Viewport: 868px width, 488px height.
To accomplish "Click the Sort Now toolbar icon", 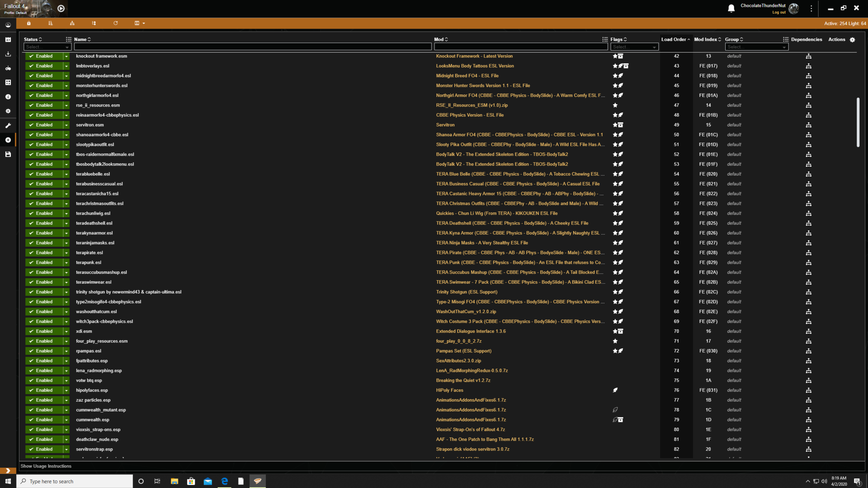I will coord(50,23).
